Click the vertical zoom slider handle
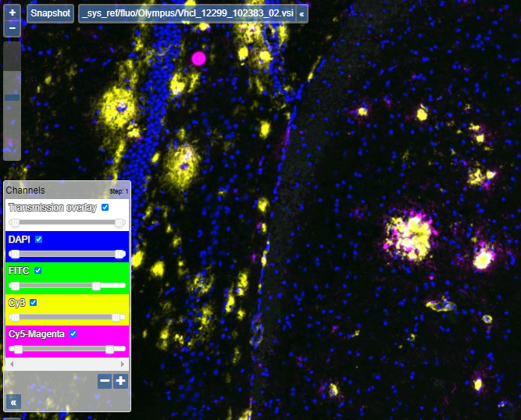The width and height of the screenshot is (521, 420). pos(12,98)
